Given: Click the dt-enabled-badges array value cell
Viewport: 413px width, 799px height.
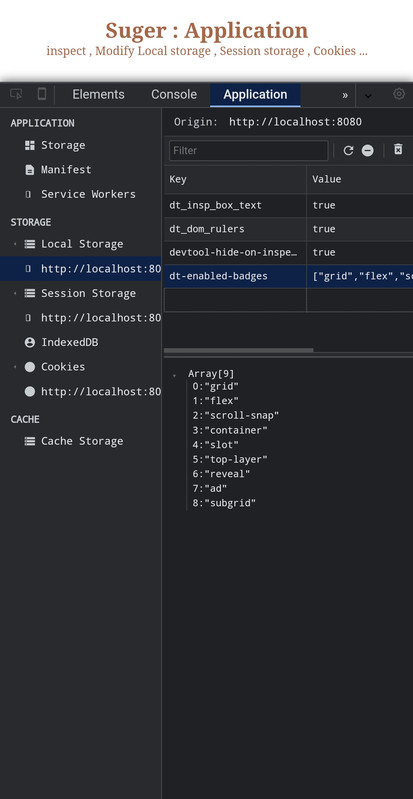Looking at the screenshot, I should coord(360,276).
